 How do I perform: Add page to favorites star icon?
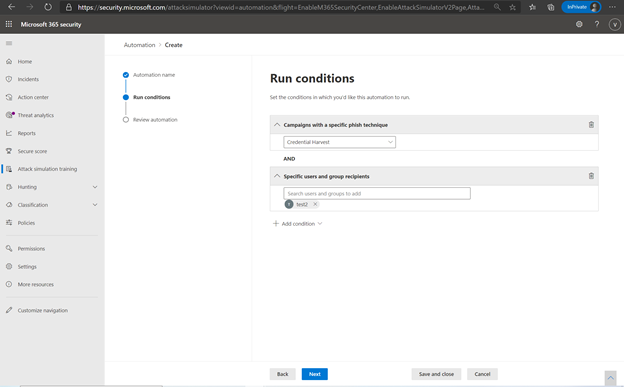click(x=512, y=7)
